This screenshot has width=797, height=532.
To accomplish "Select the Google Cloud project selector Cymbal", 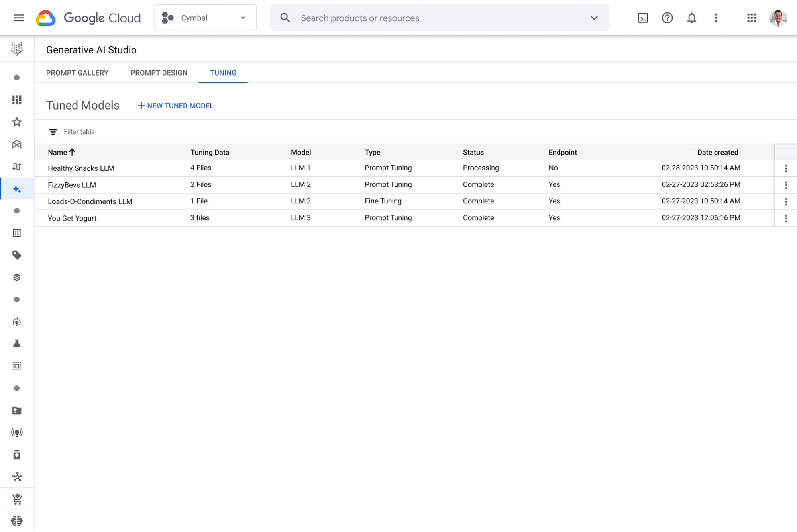I will click(x=205, y=18).
